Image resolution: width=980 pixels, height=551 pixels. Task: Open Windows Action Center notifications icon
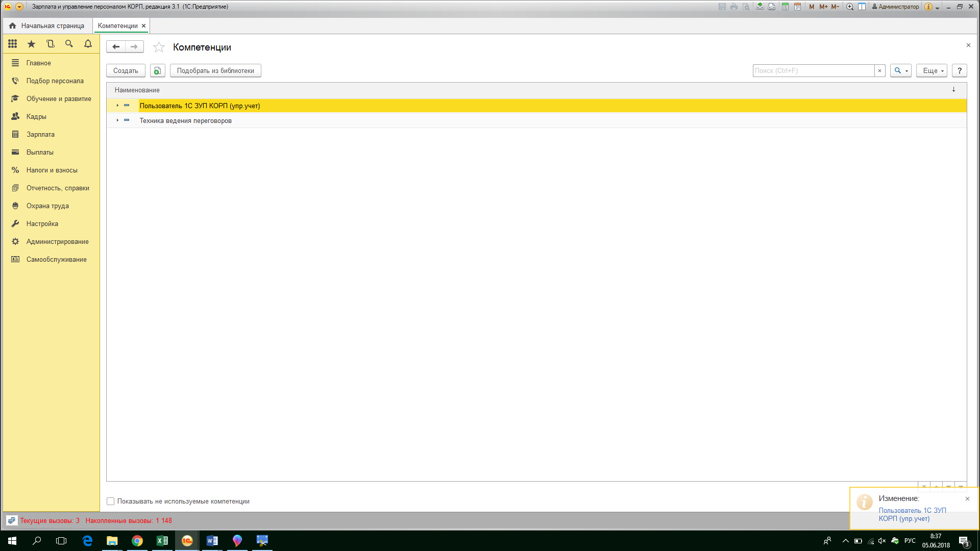click(x=964, y=541)
